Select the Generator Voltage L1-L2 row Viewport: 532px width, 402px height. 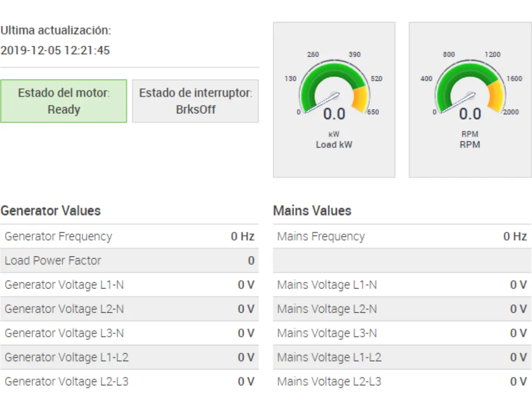(x=129, y=357)
